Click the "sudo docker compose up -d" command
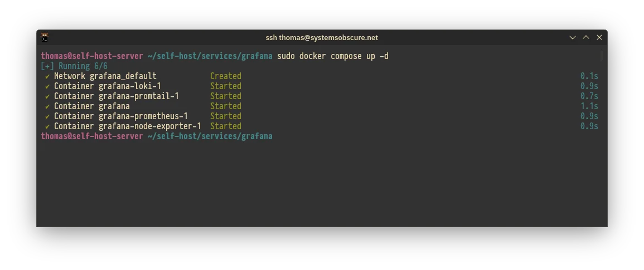 click(x=332, y=56)
